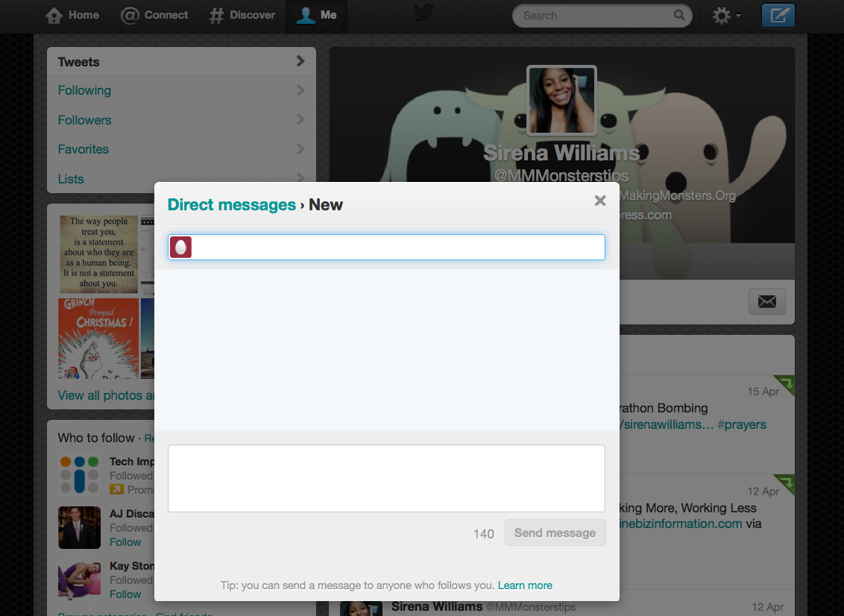Click the Who to follow heading

(x=96, y=438)
